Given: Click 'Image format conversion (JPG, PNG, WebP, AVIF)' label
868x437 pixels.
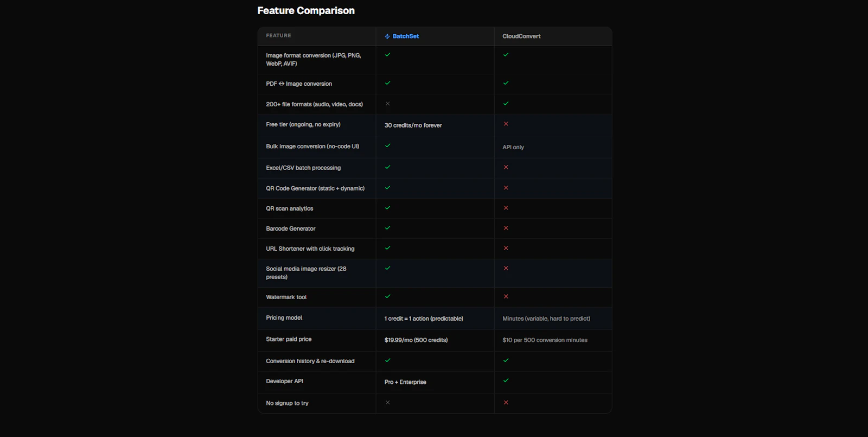Looking at the screenshot, I should tap(314, 60).
